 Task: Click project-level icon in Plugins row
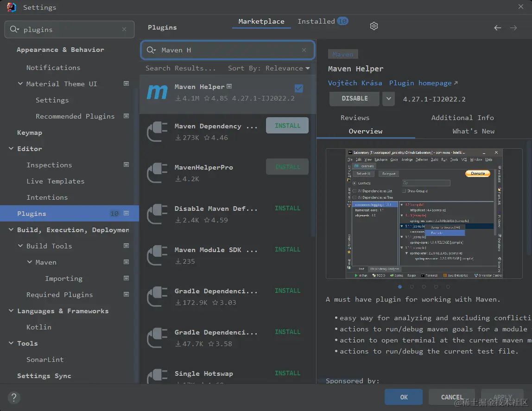click(x=126, y=213)
